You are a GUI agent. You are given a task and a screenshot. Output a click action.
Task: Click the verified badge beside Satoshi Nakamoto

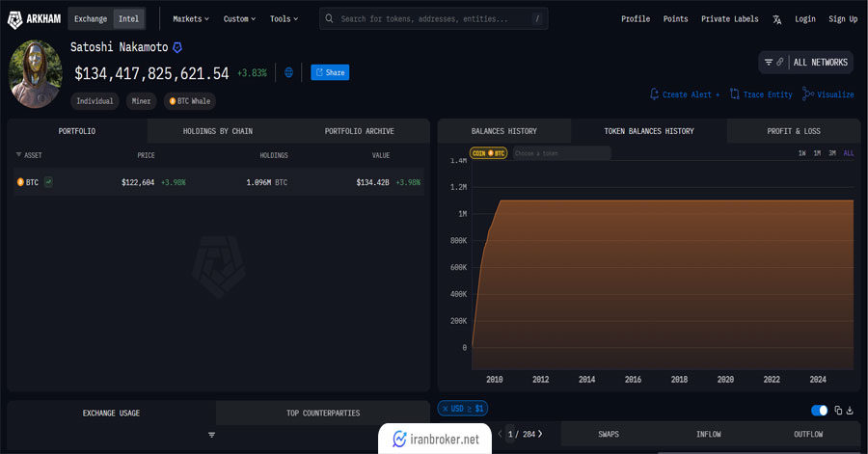pos(177,47)
